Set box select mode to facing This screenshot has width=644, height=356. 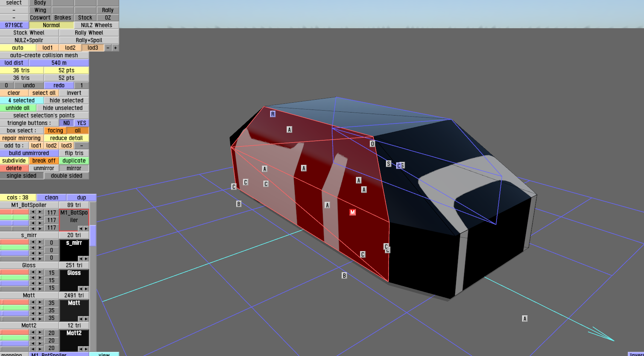[55, 131]
